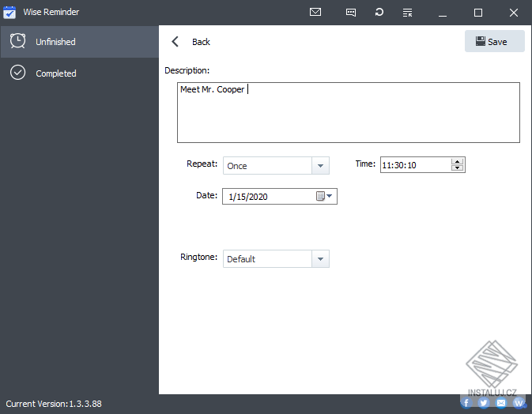532x414 pixels.
Task: Switch to the Completed reminders tab
Action: point(79,73)
